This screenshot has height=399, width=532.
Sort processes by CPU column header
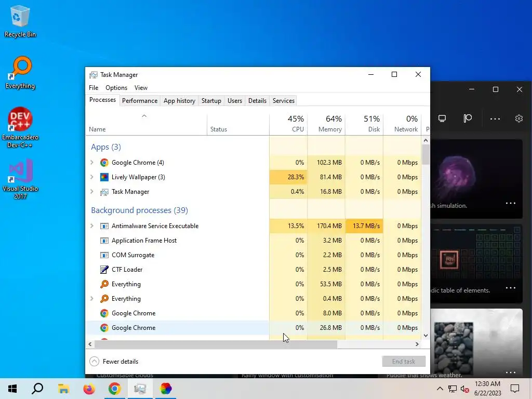click(x=288, y=124)
